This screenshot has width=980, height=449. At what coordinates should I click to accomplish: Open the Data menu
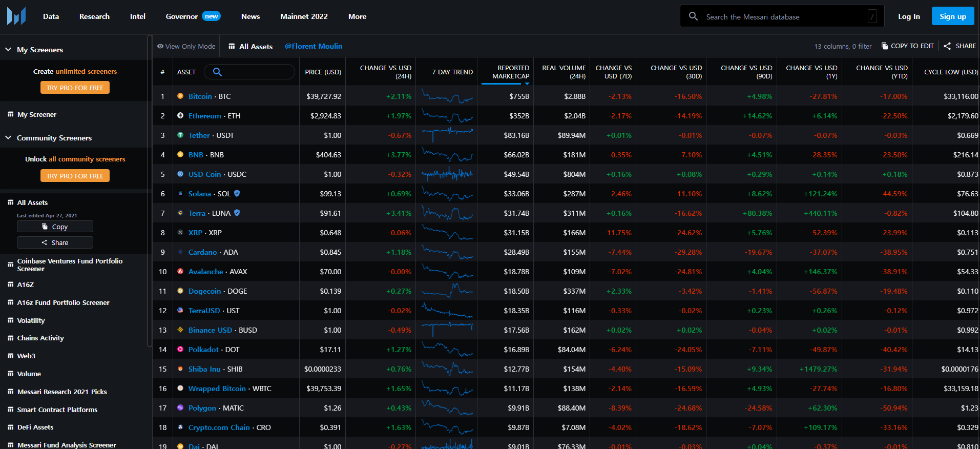point(51,16)
